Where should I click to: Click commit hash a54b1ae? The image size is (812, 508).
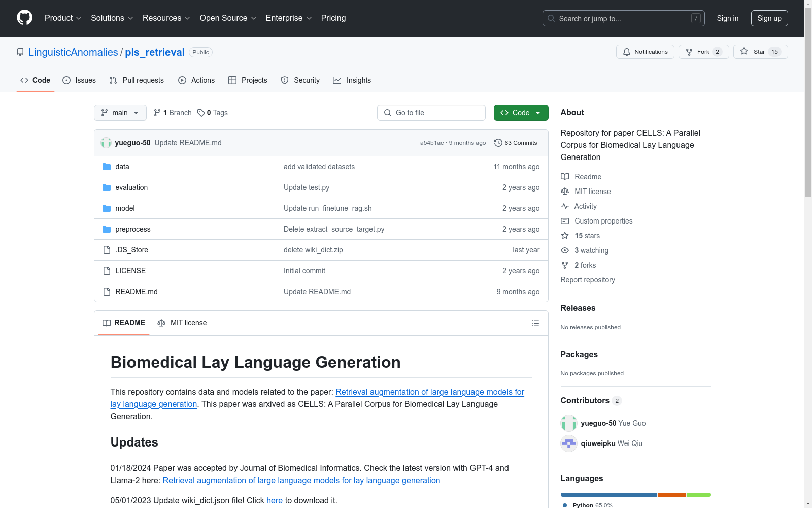(x=432, y=143)
